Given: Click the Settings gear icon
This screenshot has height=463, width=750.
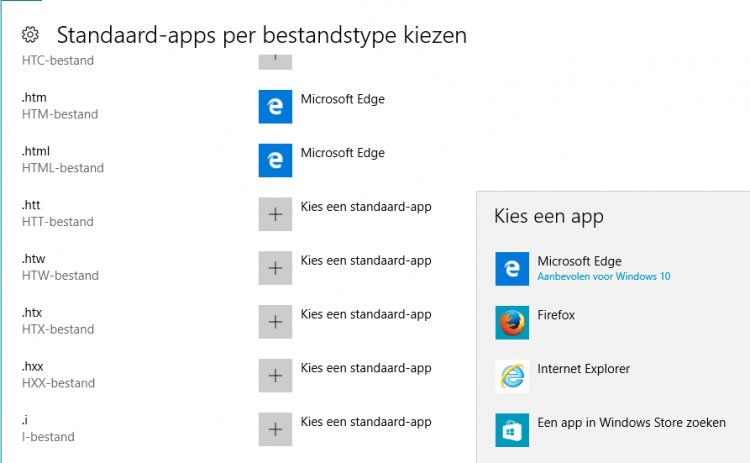Looking at the screenshot, I should [30, 35].
